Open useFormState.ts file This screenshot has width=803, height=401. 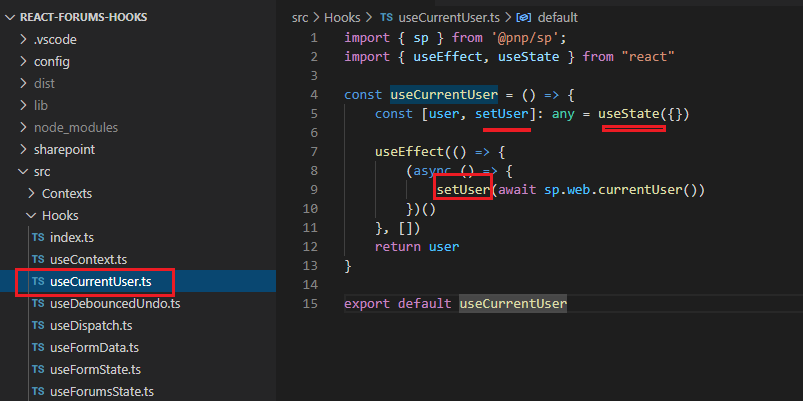(x=95, y=369)
